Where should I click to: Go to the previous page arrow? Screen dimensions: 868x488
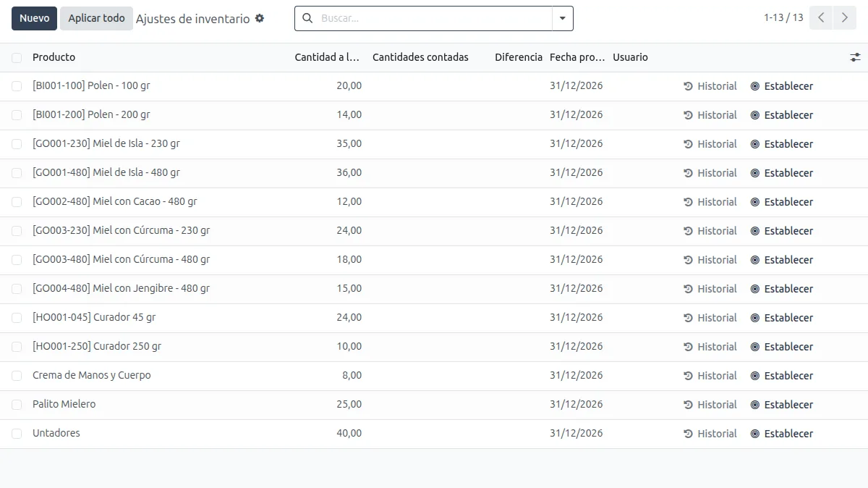coord(821,18)
